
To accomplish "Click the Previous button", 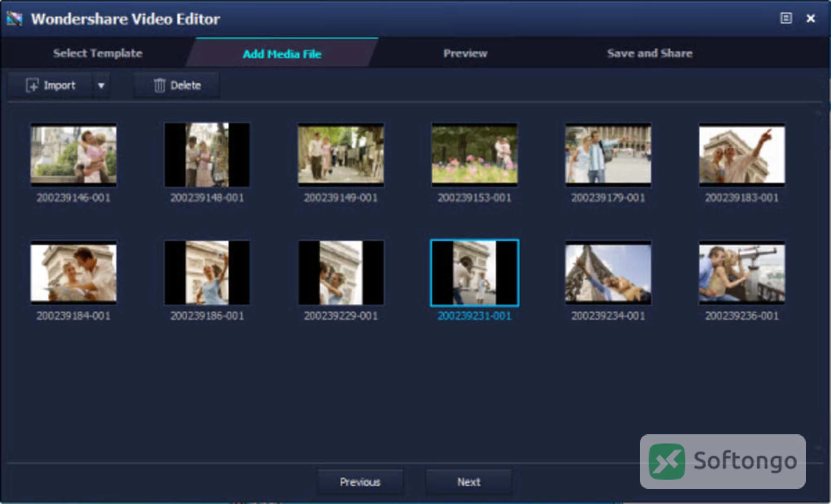I will coord(360,482).
